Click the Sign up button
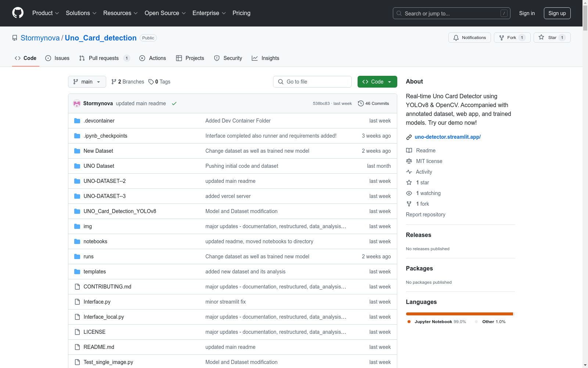 tap(557, 13)
